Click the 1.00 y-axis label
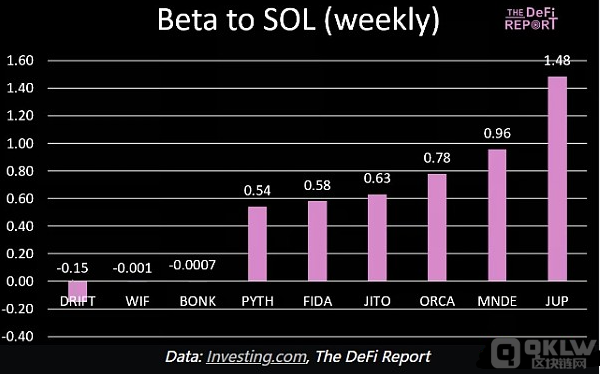 click(20, 144)
